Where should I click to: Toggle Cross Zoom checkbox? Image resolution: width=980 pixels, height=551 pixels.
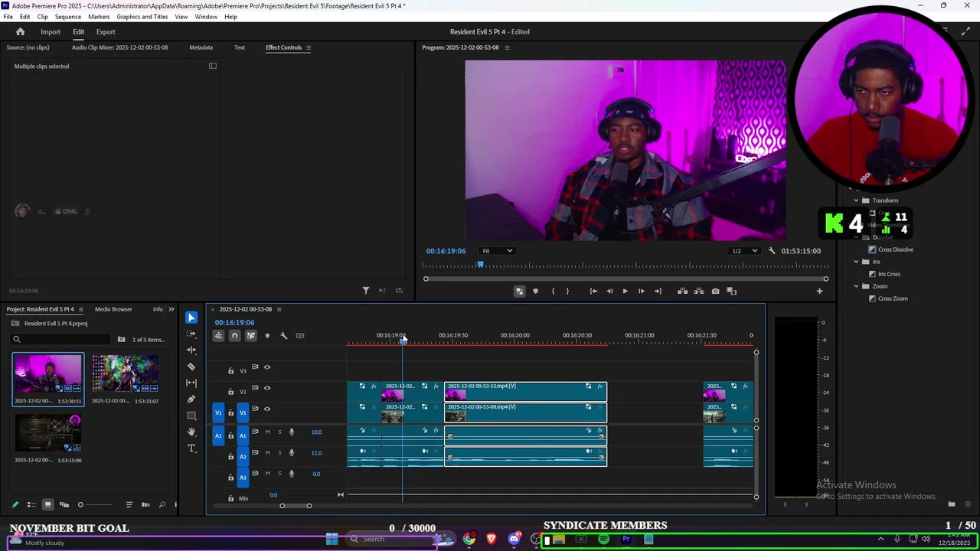point(872,298)
